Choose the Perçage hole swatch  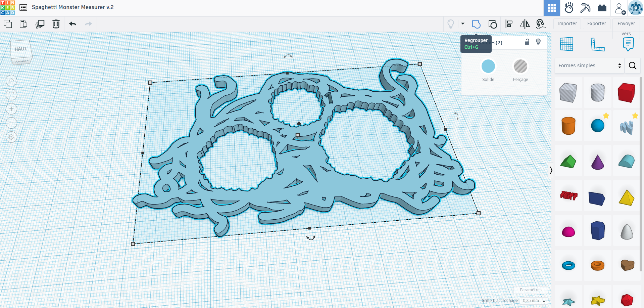[x=521, y=66]
